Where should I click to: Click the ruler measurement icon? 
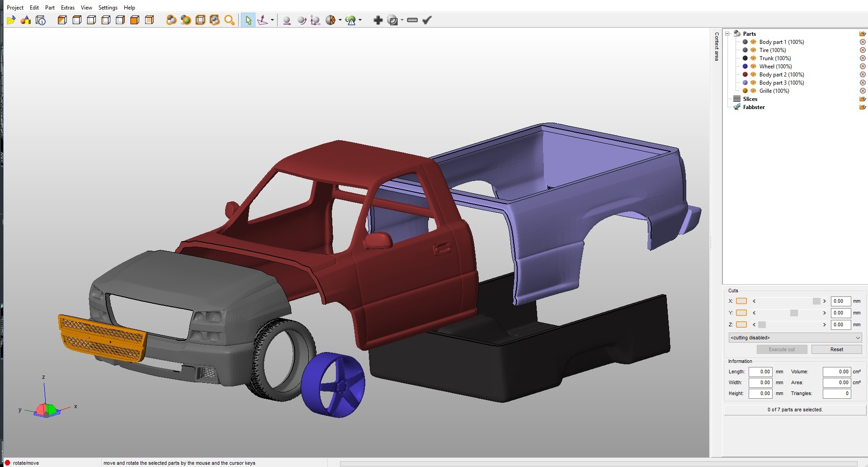pos(412,20)
